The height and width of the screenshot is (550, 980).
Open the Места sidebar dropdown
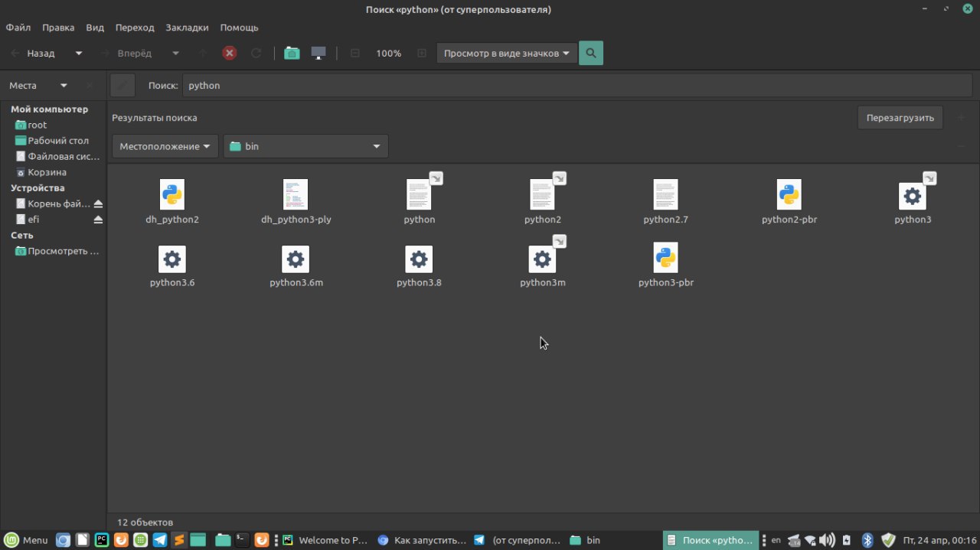tap(64, 86)
